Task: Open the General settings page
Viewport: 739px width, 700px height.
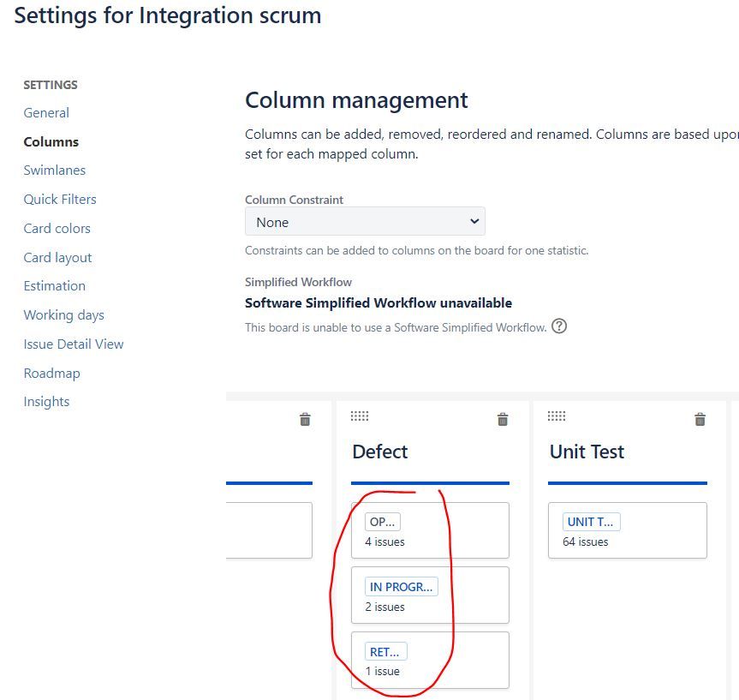Action: point(46,113)
